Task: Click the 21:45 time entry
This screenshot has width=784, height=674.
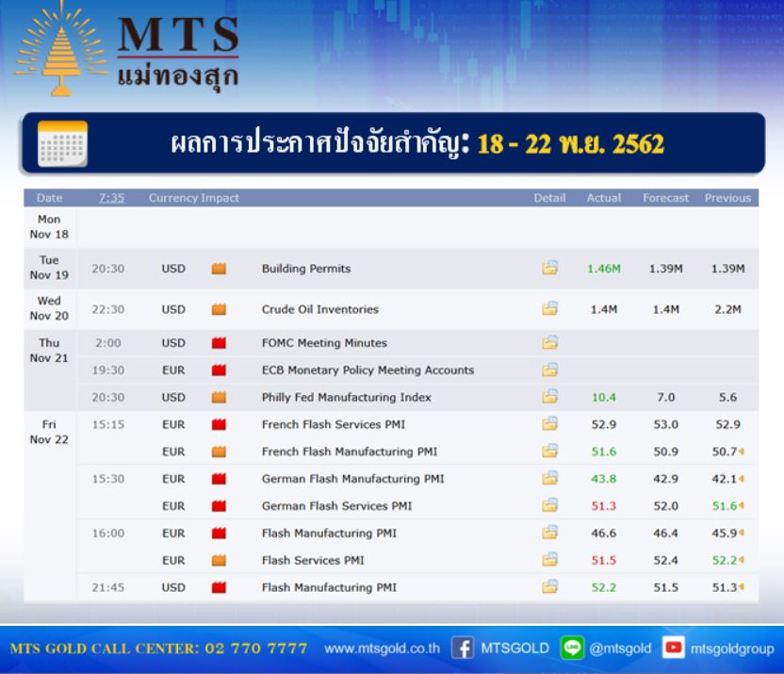Action: pyautogui.click(x=108, y=587)
